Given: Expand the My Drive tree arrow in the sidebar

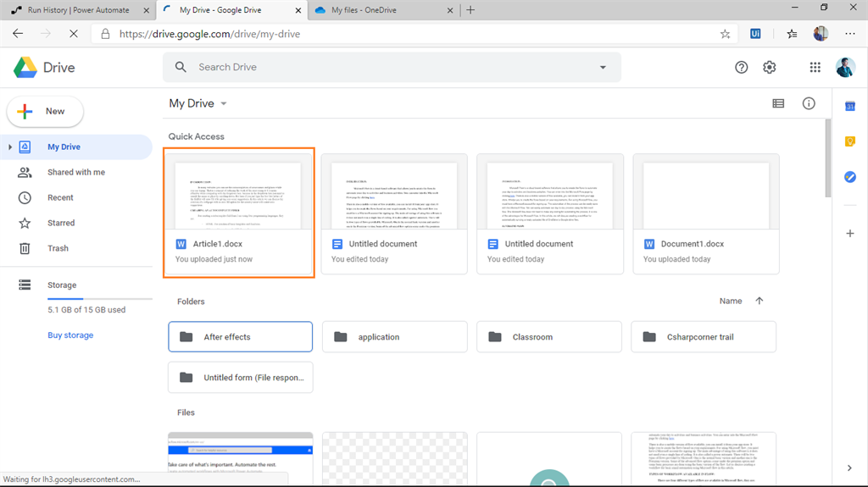Looking at the screenshot, I should pos(10,147).
